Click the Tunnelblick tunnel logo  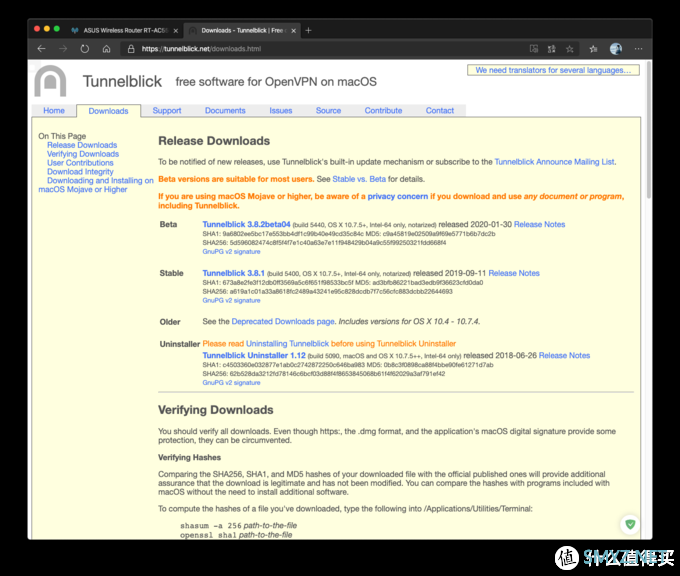pos(50,81)
